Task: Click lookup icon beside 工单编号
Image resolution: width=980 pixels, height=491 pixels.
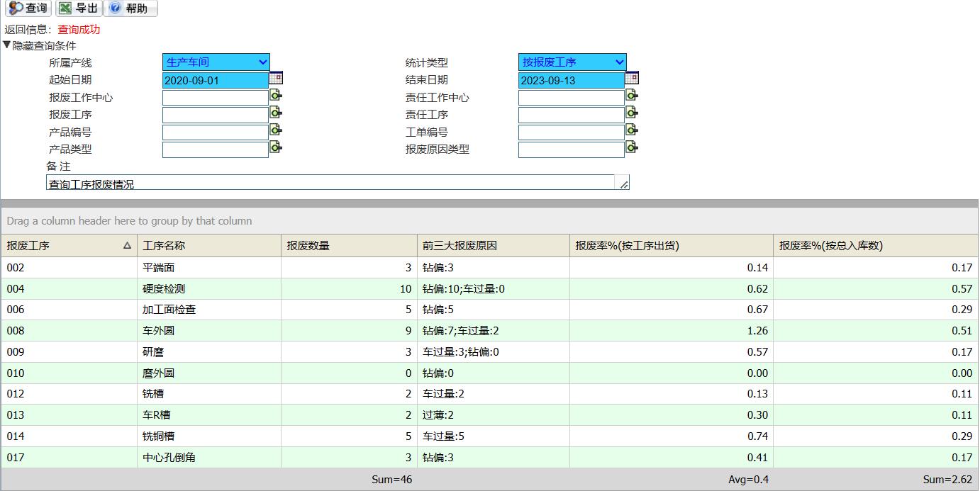Action: click(632, 130)
